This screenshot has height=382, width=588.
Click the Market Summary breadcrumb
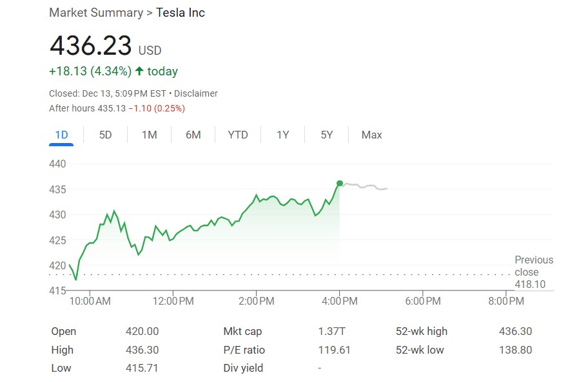[x=96, y=13]
